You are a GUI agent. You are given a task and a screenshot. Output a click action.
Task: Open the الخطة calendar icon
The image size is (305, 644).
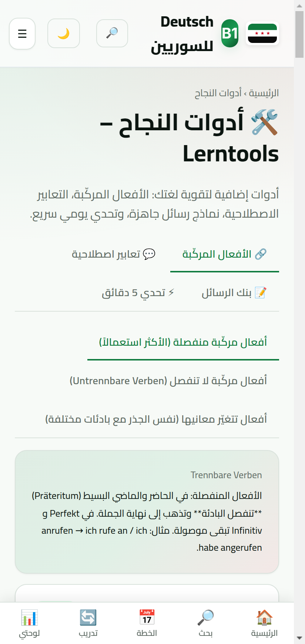pyautogui.click(x=147, y=623)
